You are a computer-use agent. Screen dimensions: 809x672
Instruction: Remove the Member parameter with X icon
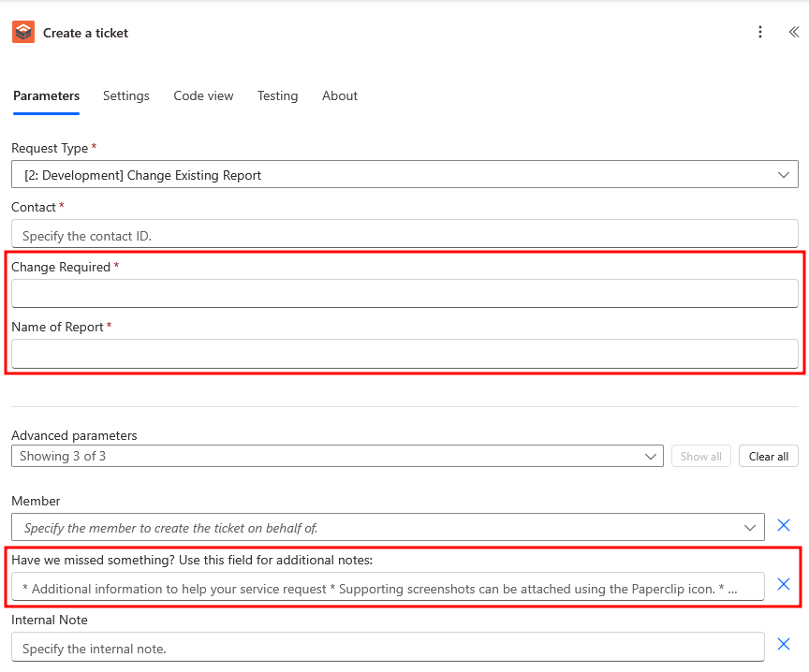click(x=785, y=526)
